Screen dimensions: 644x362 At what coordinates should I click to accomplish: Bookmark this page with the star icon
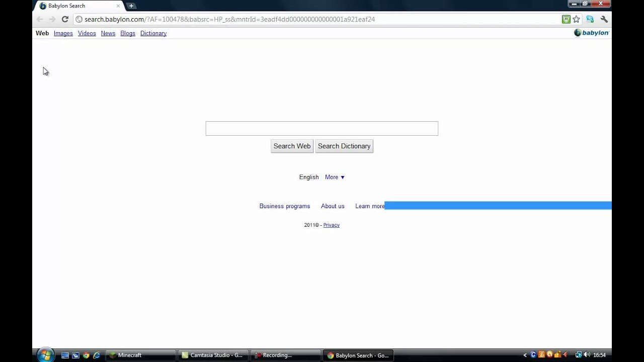pyautogui.click(x=577, y=19)
